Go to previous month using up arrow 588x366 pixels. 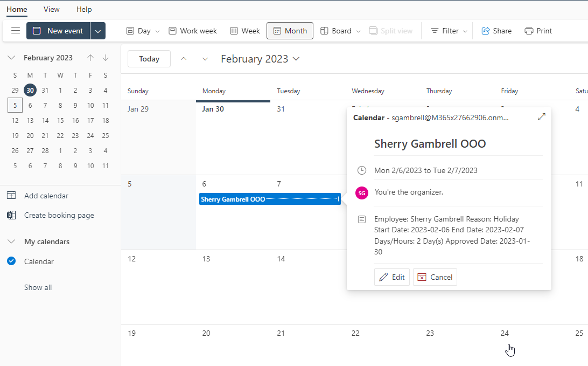pos(184,59)
